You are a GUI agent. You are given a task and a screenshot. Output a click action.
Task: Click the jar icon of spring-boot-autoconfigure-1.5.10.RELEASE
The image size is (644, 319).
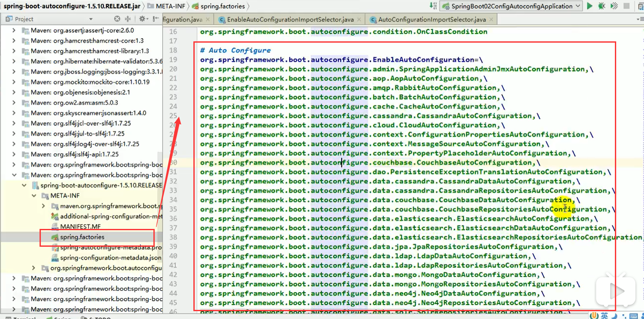coord(35,185)
